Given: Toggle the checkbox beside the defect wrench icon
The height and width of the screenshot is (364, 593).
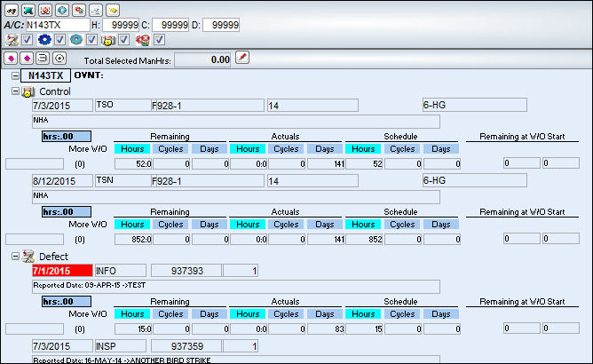Looking at the screenshot, I should point(28,39).
